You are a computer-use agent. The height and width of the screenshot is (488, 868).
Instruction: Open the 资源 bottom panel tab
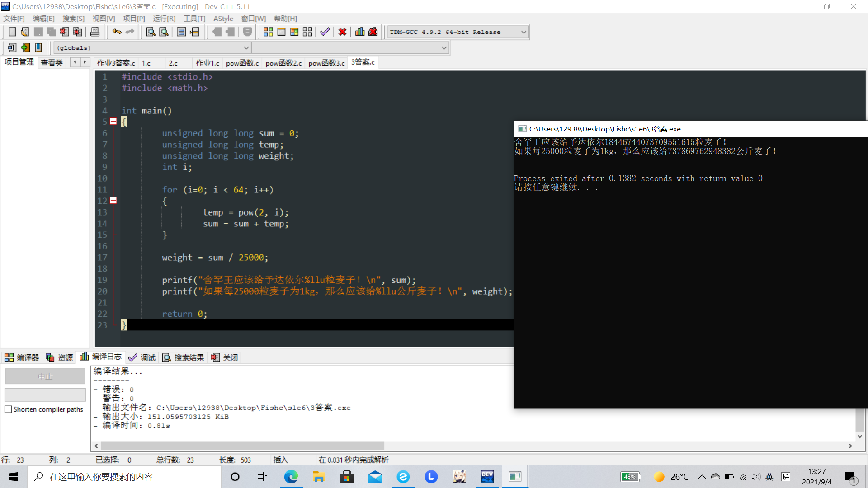coord(59,357)
